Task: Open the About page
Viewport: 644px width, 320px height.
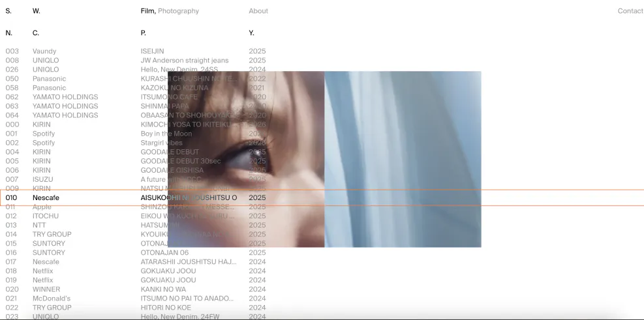Action: tap(258, 11)
